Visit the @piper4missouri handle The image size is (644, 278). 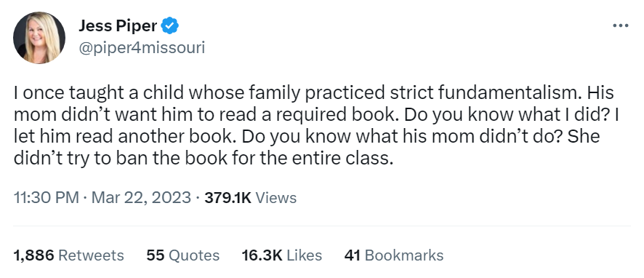[142, 48]
